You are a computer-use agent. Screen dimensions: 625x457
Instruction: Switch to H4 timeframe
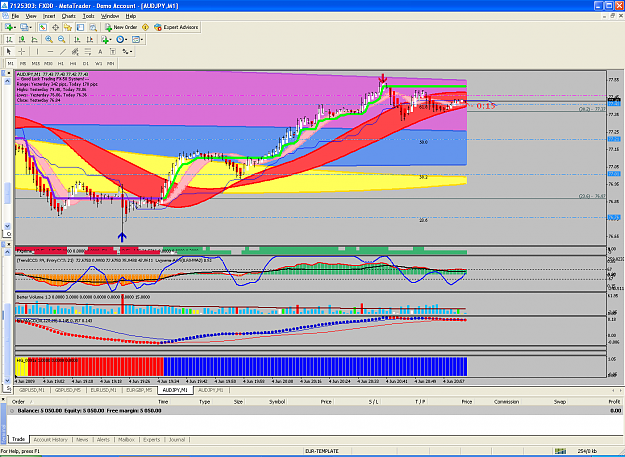[x=73, y=63]
